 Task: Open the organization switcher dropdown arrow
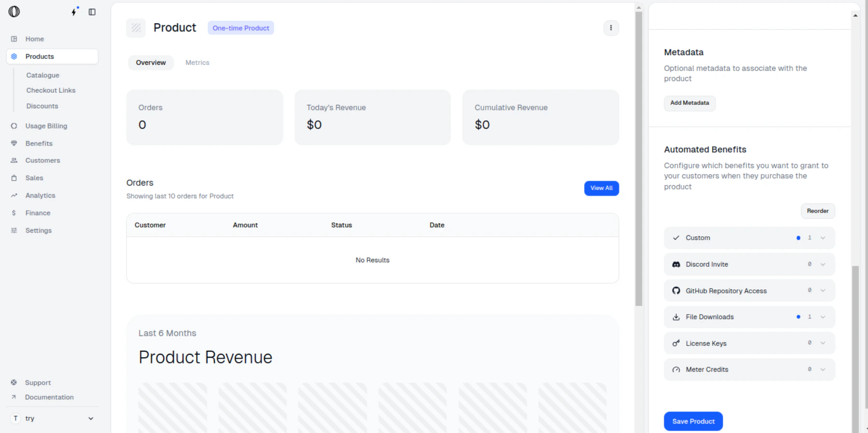point(91,419)
